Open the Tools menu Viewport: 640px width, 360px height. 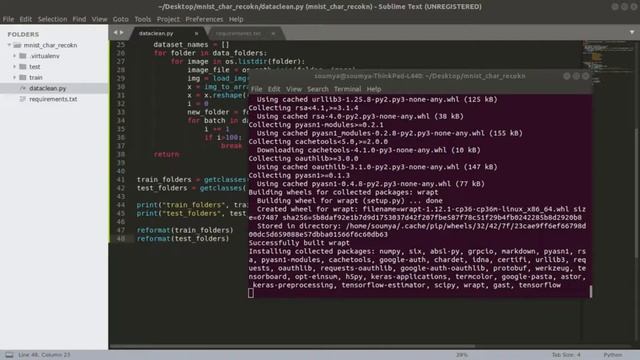pyautogui.click(x=142, y=19)
